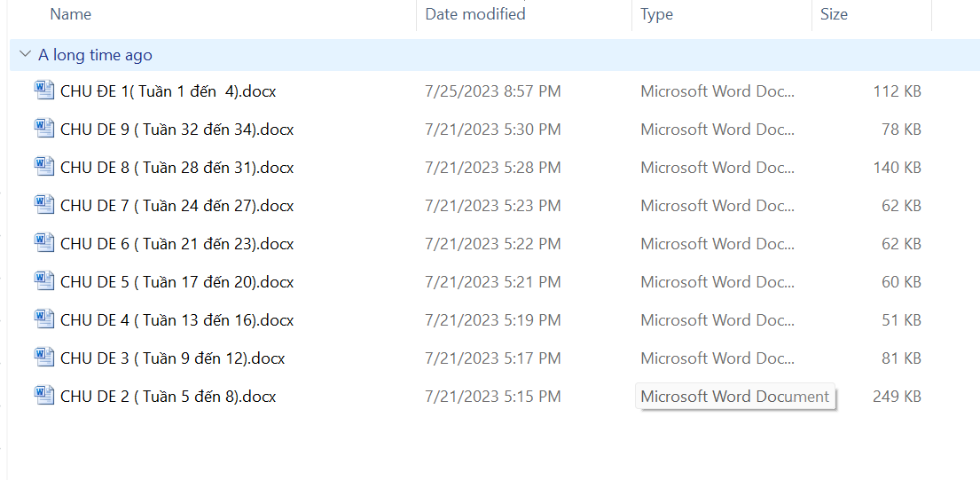980x480 pixels.
Task: Click the 7/25/2023 8:57 PM date entry
Action: [x=493, y=91]
